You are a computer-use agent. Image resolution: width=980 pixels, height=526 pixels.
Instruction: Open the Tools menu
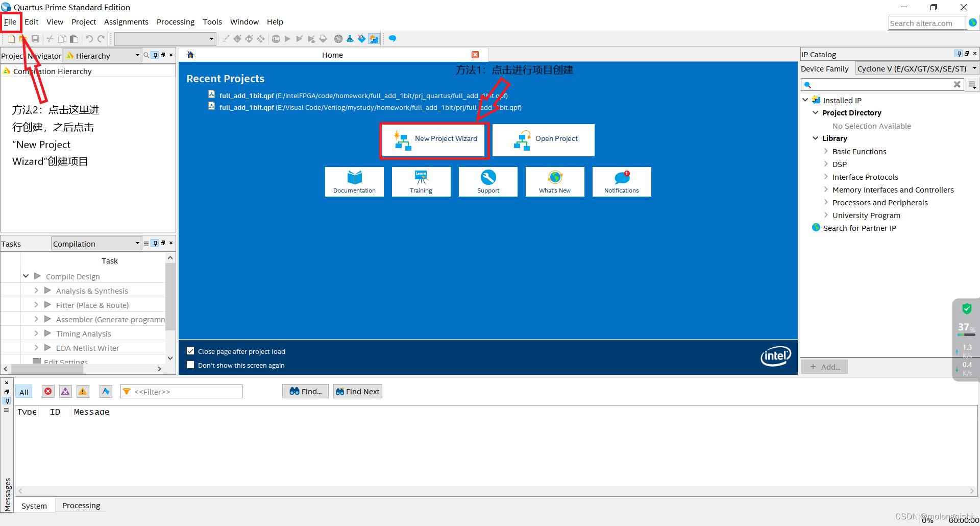(x=212, y=22)
